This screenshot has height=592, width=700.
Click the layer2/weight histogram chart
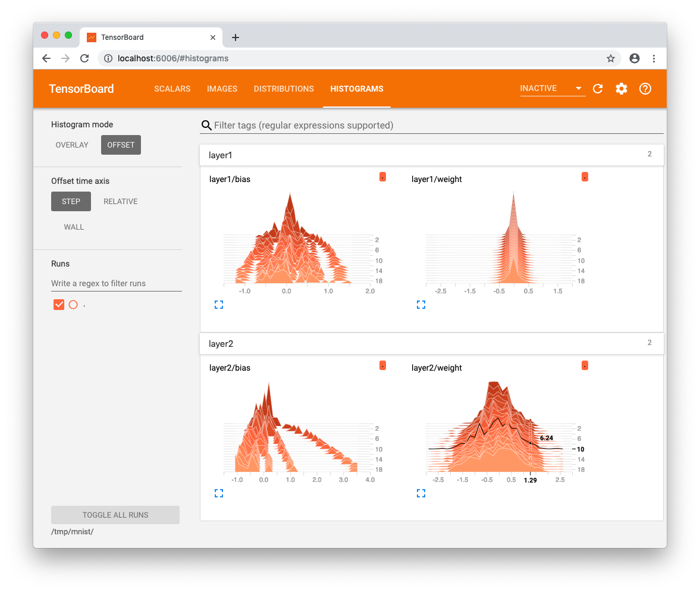[500, 432]
